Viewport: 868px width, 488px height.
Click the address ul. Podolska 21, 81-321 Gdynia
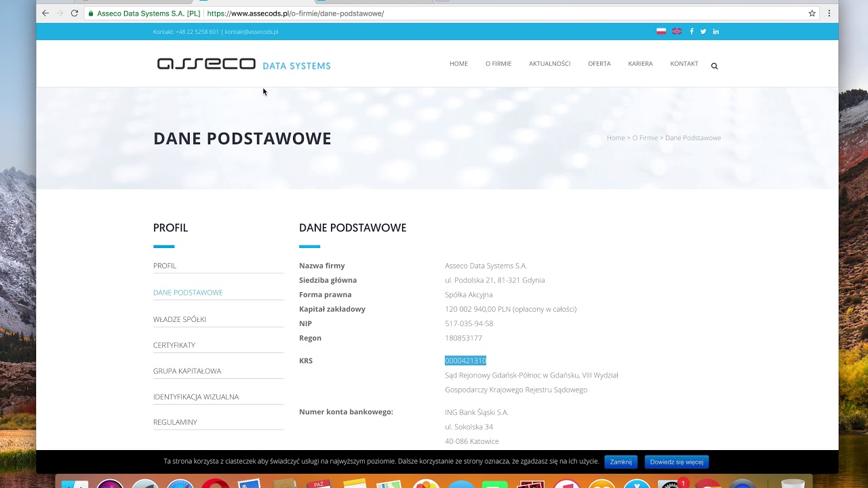click(x=495, y=280)
